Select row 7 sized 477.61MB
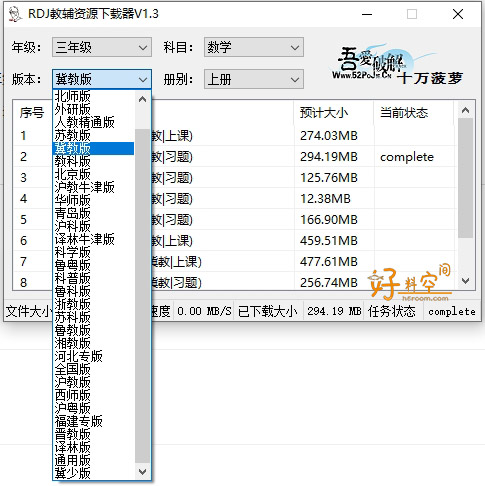The width and height of the screenshot is (485, 486). [235, 262]
